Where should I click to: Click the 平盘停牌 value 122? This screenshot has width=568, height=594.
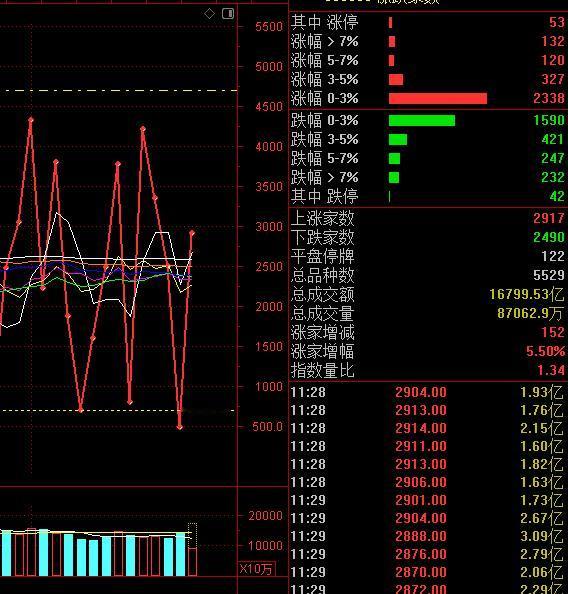(x=553, y=256)
